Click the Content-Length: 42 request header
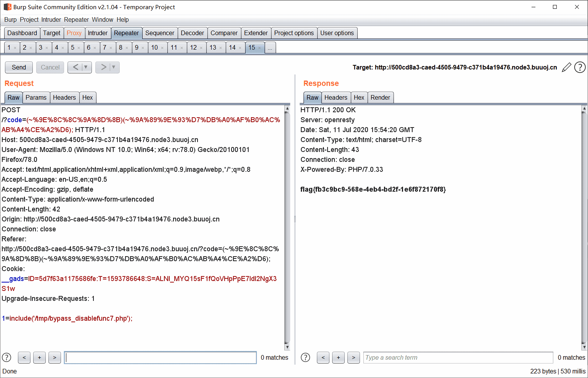Screen dimensions: 588x378 click(x=31, y=209)
